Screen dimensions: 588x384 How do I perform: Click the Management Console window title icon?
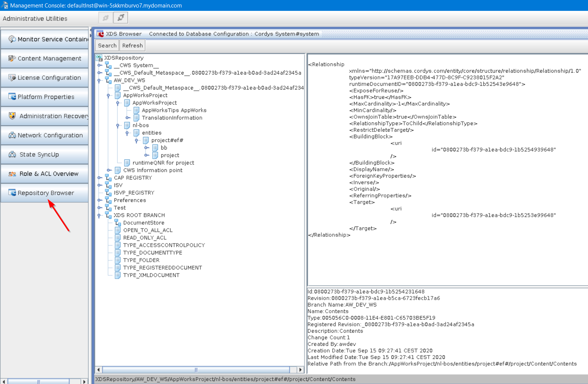[x=4, y=5]
